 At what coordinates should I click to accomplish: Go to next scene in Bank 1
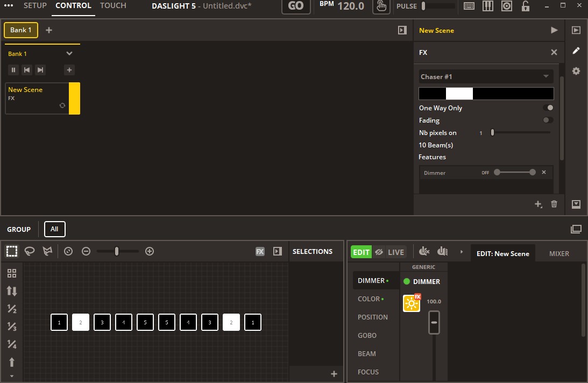pyautogui.click(x=40, y=70)
